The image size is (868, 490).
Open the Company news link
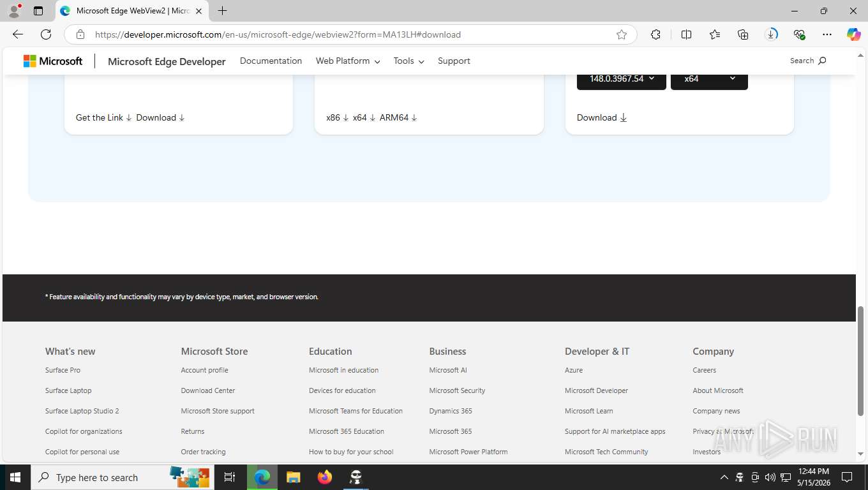tap(716, 411)
